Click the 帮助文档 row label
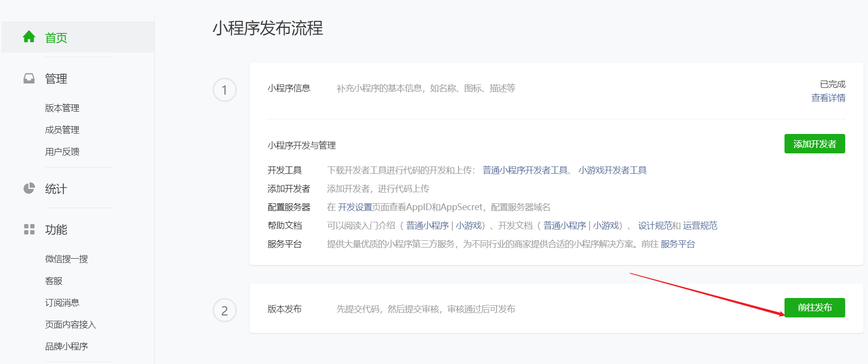This screenshot has width=868, height=364. pos(284,225)
